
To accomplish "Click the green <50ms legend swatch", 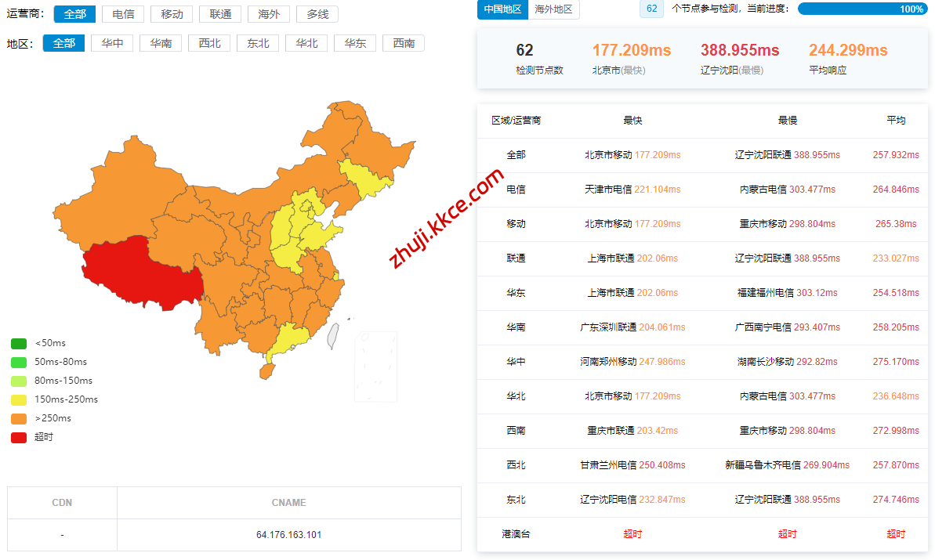I will pyautogui.click(x=19, y=343).
